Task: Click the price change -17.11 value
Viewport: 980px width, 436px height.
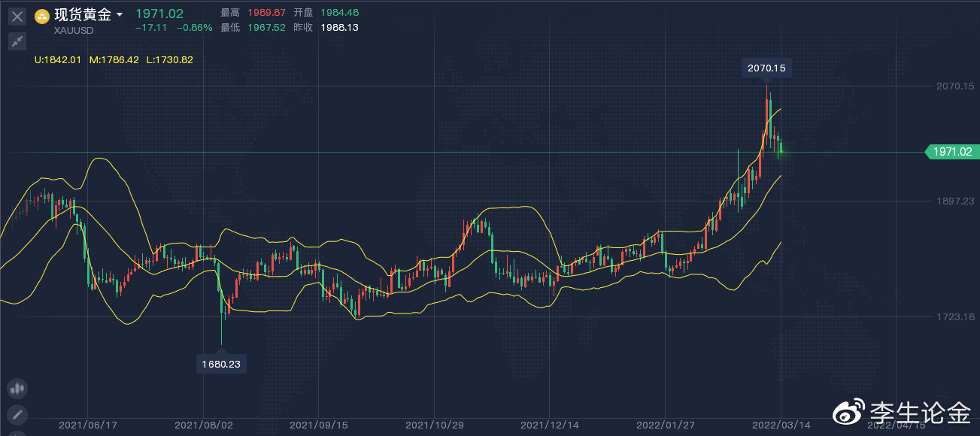Action: pyautogui.click(x=150, y=27)
